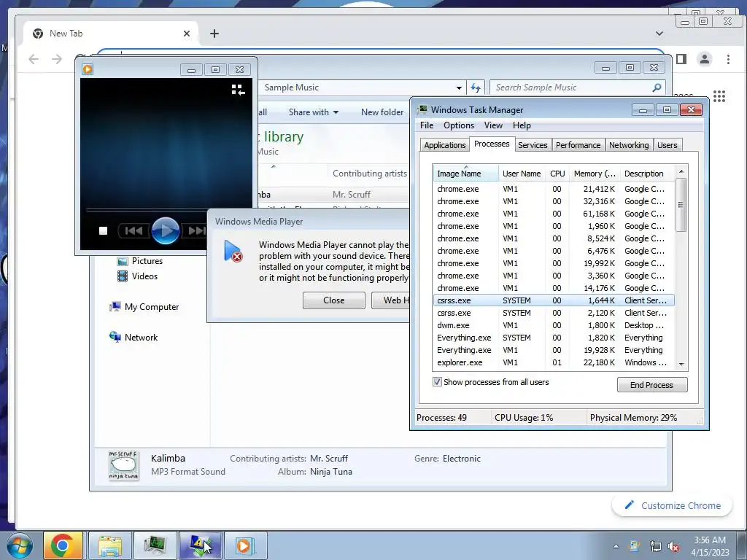Sort processes by CPU column
This screenshot has height=560, width=747.
pos(557,174)
